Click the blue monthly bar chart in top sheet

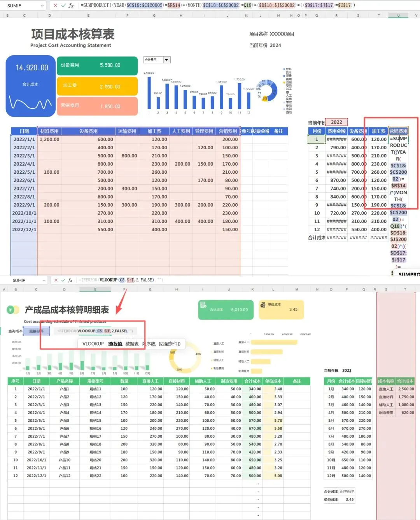pos(198,93)
